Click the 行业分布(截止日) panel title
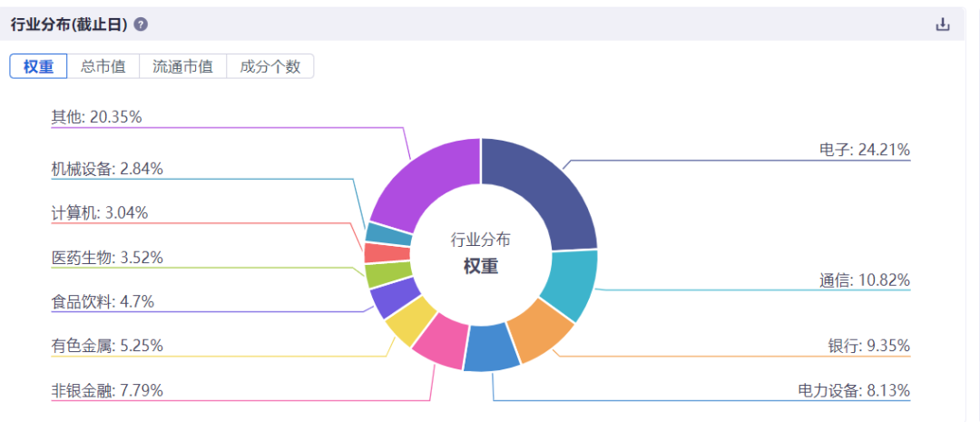 click(x=69, y=25)
